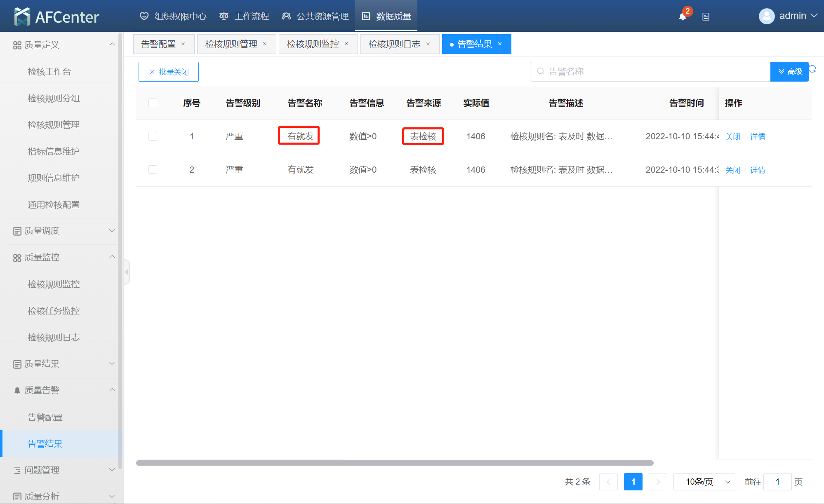Click the refresh icon next to 高级

(813, 69)
